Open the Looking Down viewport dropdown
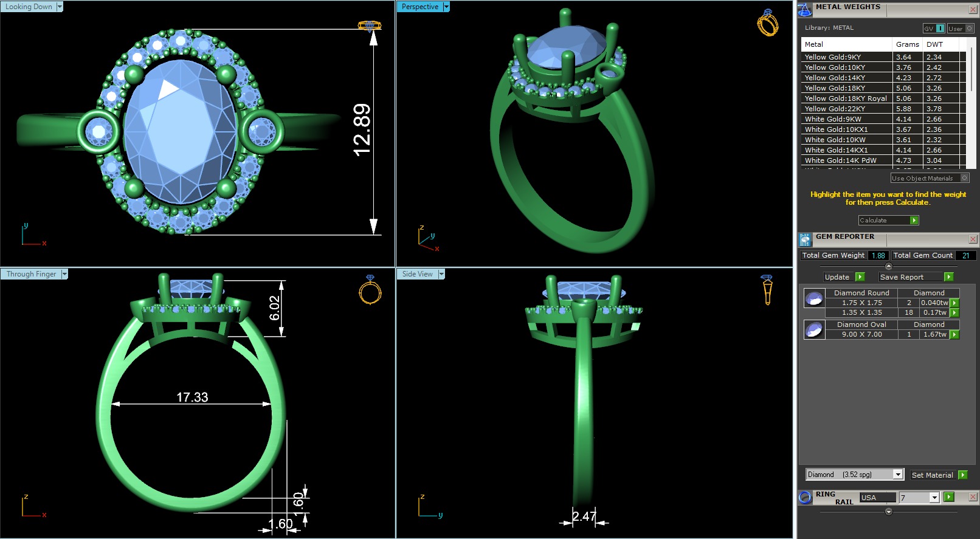The image size is (980, 539). click(x=60, y=7)
